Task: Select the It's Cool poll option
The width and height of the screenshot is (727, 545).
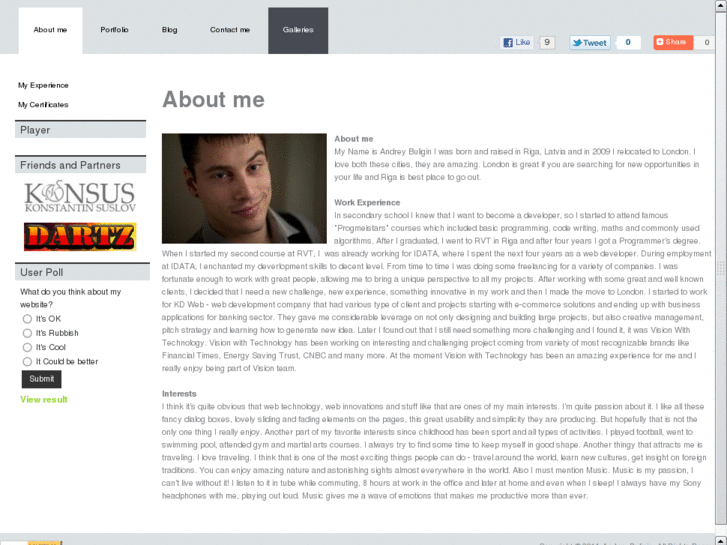Action: [27, 347]
